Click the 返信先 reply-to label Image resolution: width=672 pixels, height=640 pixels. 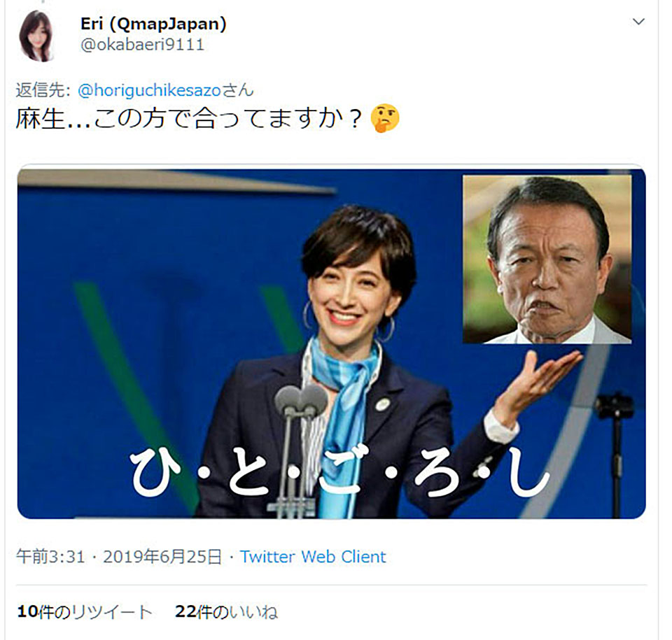(43, 90)
